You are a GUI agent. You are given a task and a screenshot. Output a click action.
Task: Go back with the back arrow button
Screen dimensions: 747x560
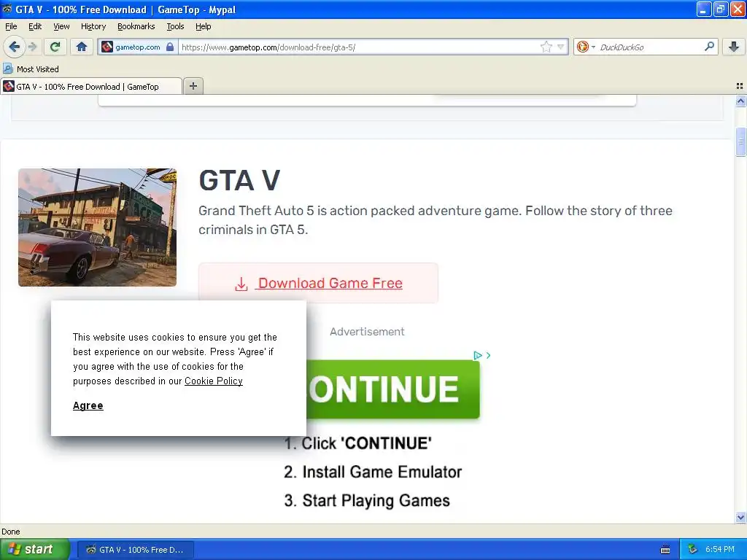click(15, 47)
